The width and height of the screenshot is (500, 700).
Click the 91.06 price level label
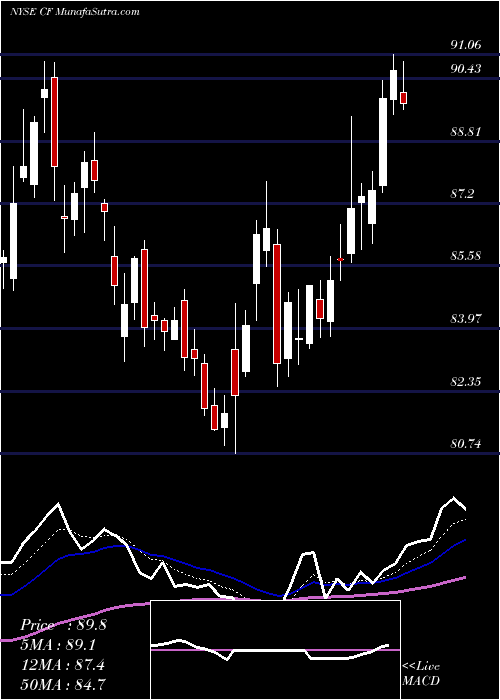coord(466,44)
